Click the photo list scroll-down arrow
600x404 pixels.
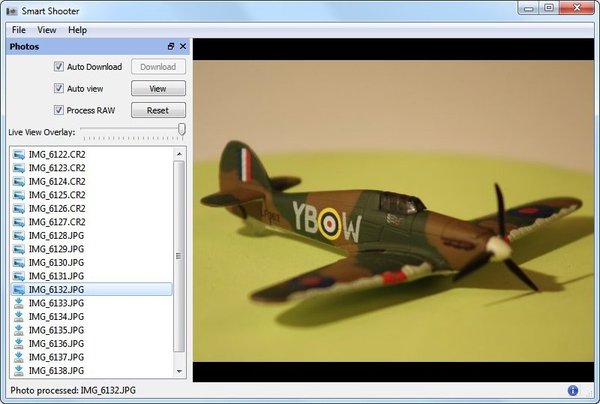[x=179, y=371]
